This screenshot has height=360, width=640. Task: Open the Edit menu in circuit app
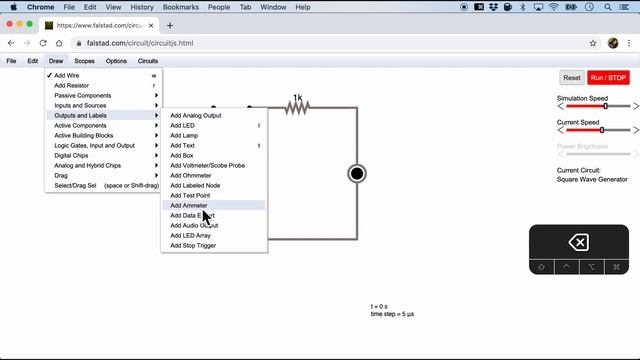click(x=33, y=61)
